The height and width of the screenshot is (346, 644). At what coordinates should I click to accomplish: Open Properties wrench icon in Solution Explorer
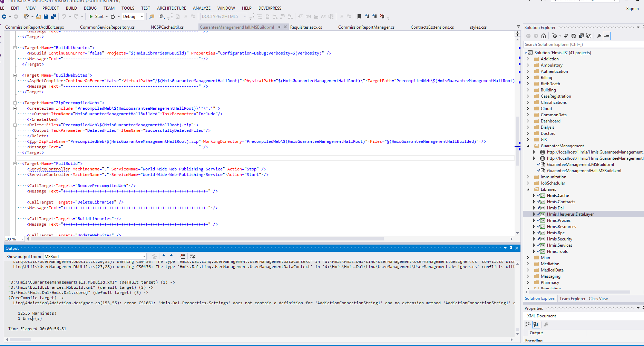click(x=599, y=36)
